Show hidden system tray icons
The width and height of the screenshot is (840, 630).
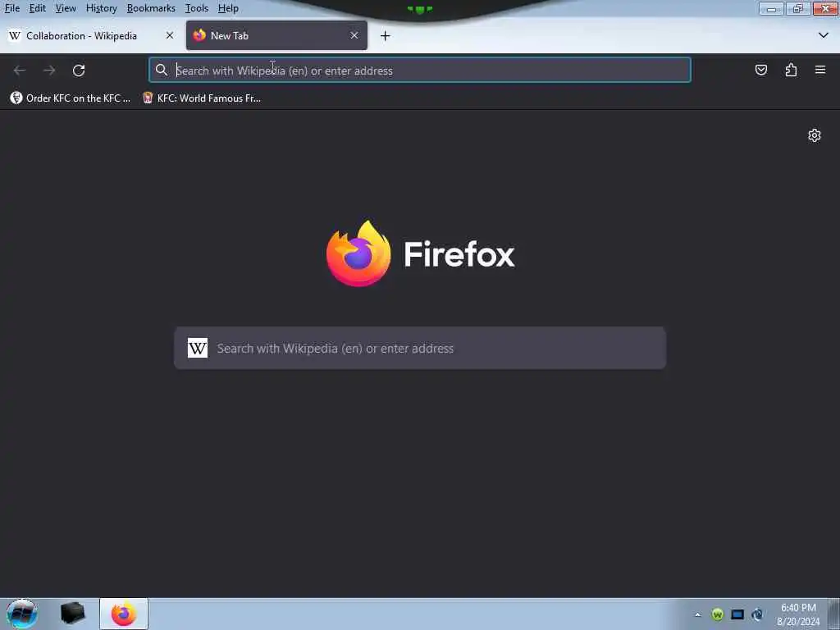pos(697,614)
